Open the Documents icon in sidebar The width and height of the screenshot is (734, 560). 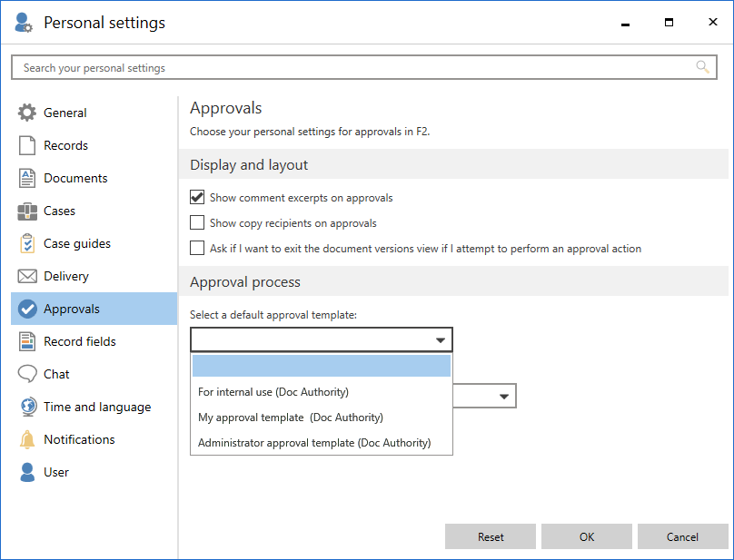coord(27,179)
